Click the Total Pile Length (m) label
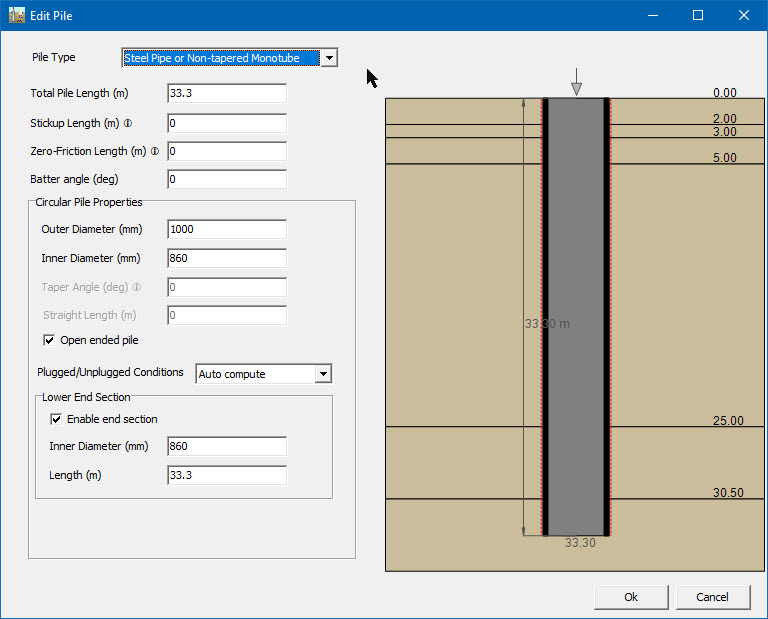The width and height of the screenshot is (768, 619). (x=79, y=93)
